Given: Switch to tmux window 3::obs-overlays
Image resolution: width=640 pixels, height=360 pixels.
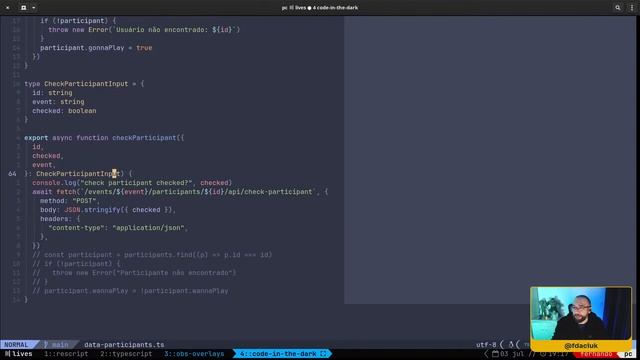Looking at the screenshot, I should [194, 353].
